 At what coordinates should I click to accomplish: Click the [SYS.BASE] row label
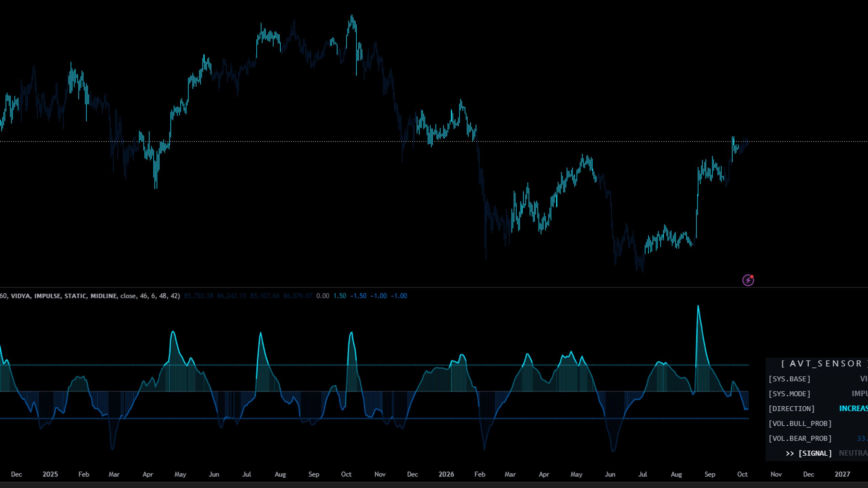789,379
